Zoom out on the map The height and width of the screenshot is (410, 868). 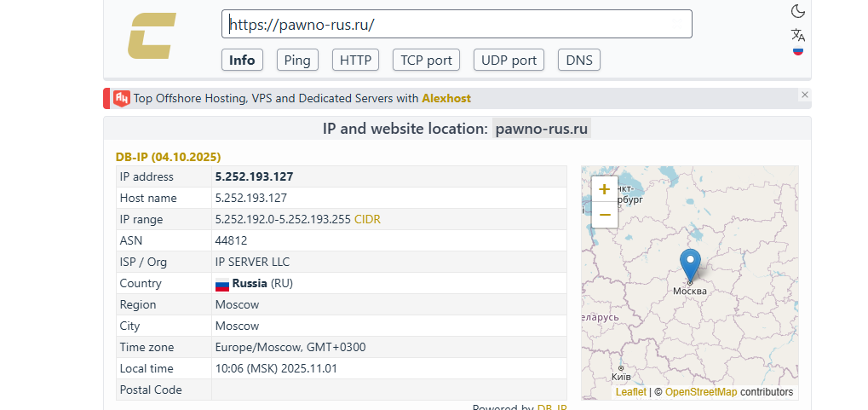click(605, 214)
